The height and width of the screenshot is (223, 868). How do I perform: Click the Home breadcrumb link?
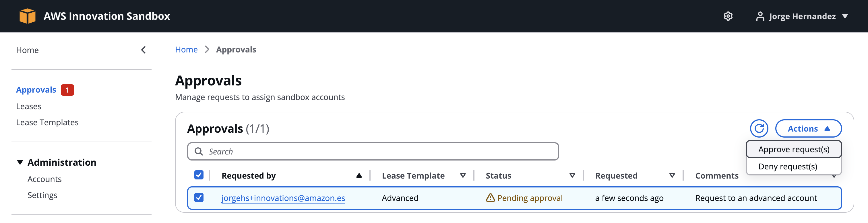tap(186, 49)
